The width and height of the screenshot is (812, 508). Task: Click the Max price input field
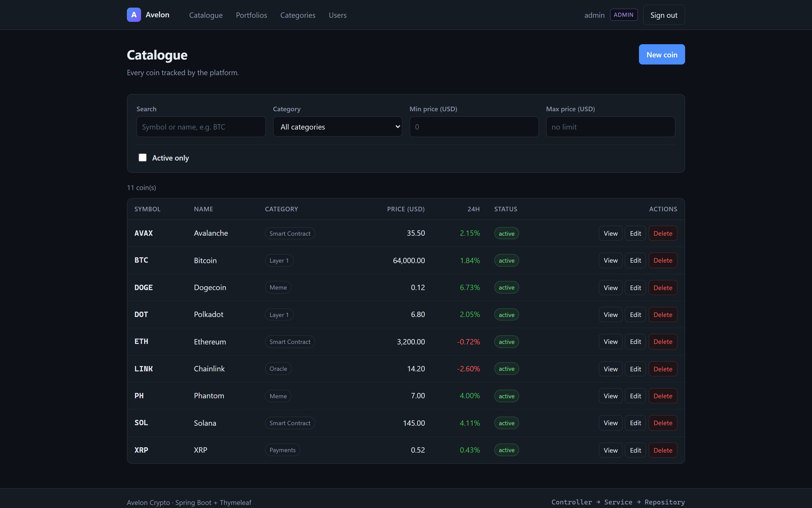click(x=610, y=127)
